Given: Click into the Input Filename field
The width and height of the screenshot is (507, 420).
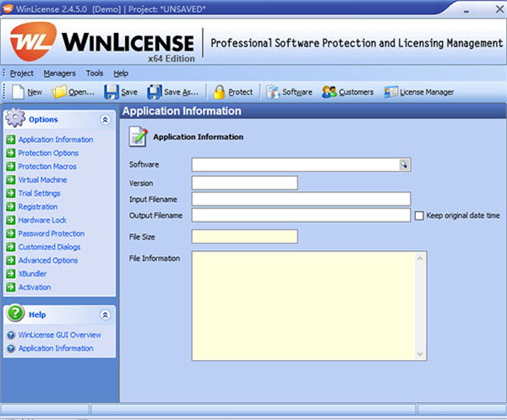Looking at the screenshot, I should 301,199.
